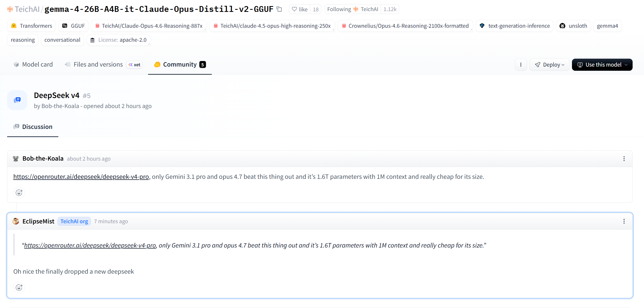Select the unsloth tag
The height and width of the screenshot is (308, 644).
pos(573,26)
